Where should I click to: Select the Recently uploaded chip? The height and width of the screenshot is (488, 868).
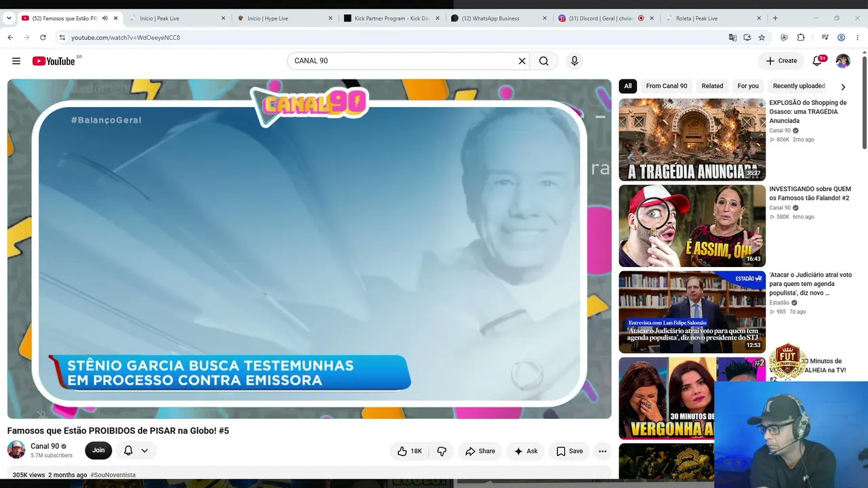coord(799,86)
